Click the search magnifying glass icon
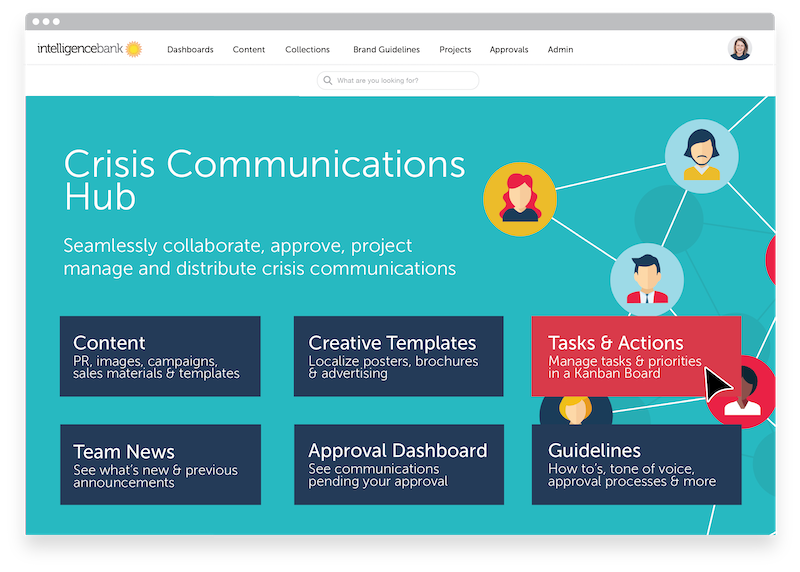 pos(327,80)
